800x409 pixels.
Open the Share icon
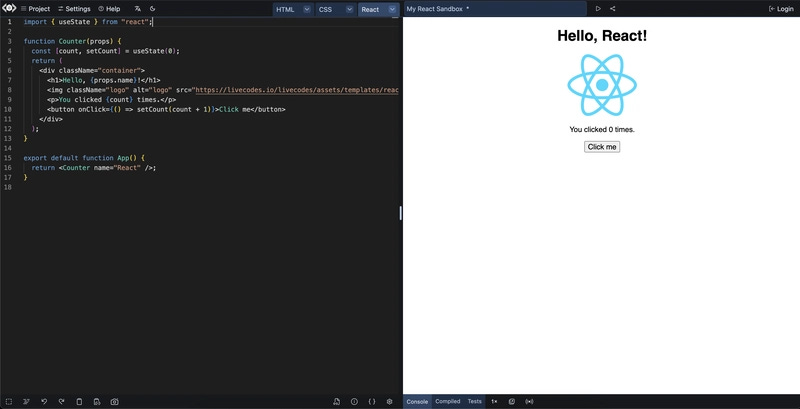click(613, 9)
